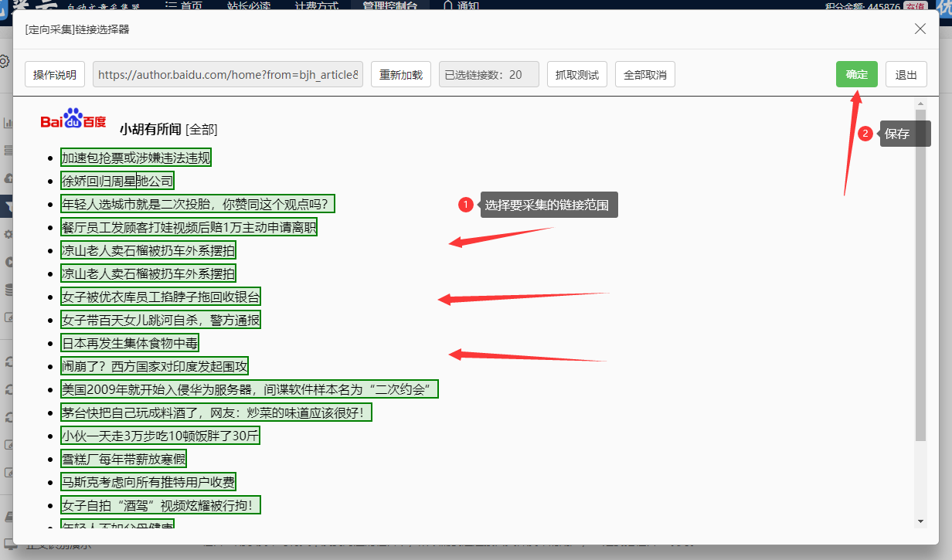Image resolution: width=952 pixels, height=560 pixels.
Task: Click the Baidu logo
Action: pos(73,120)
